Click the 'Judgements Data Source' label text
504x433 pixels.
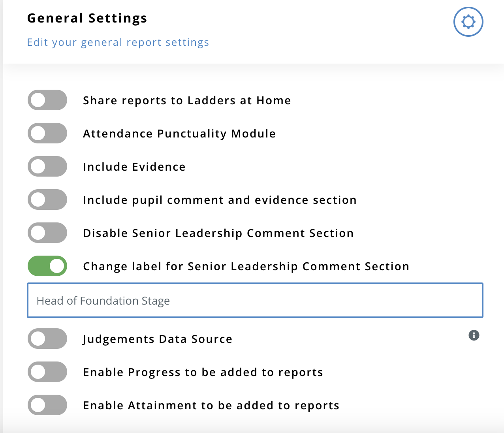point(158,339)
